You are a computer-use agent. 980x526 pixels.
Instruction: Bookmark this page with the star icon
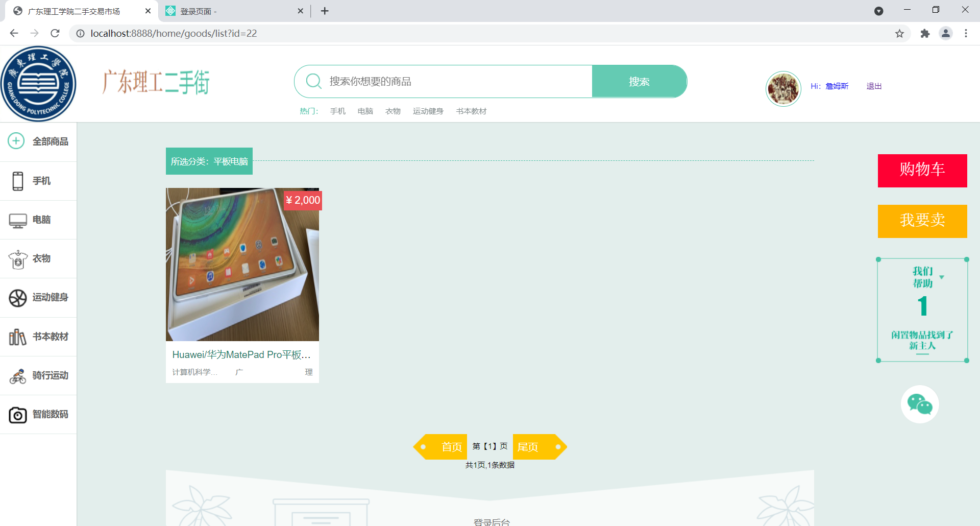899,33
